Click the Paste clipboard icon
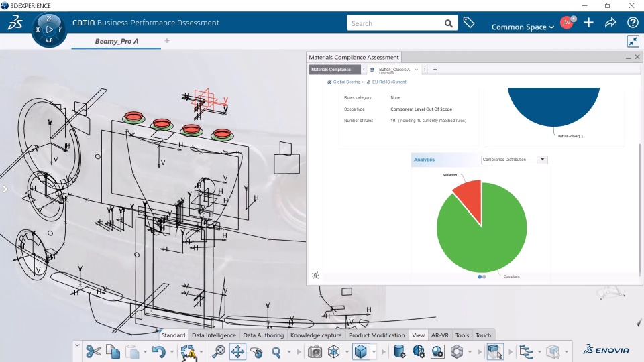 point(132,352)
